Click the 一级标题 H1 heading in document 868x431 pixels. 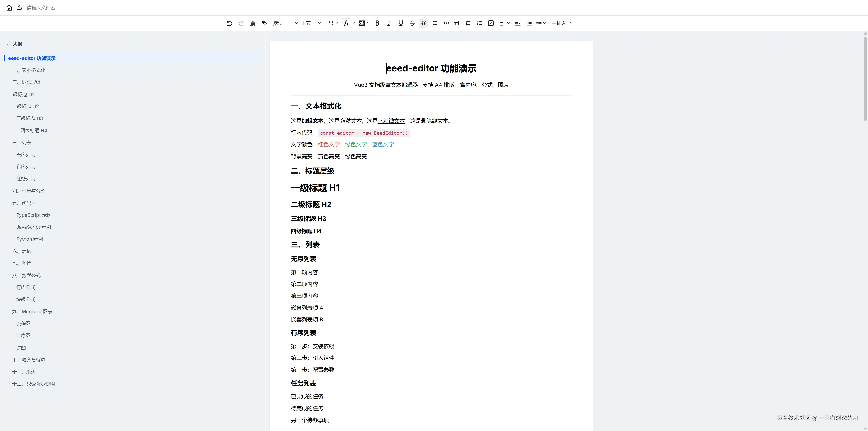(x=315, y=188)
